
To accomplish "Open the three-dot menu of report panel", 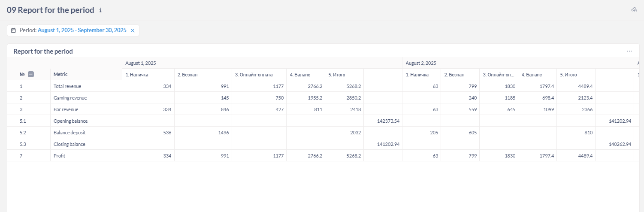I will coord(629,51).
